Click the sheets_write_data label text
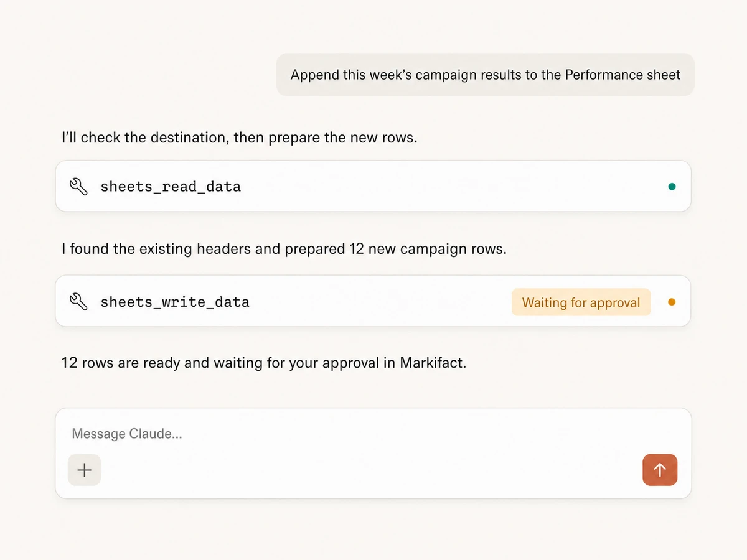Viewport: 747px width, 560px height. click(175, 302)
